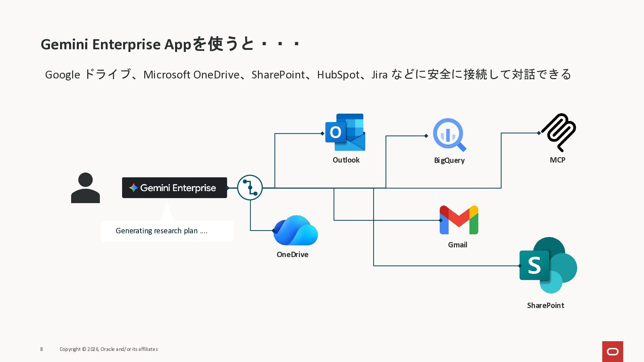This screenshot has width=644, height=362.
Task: Click the 'SharePoint' label text
Action: (546, 306)
